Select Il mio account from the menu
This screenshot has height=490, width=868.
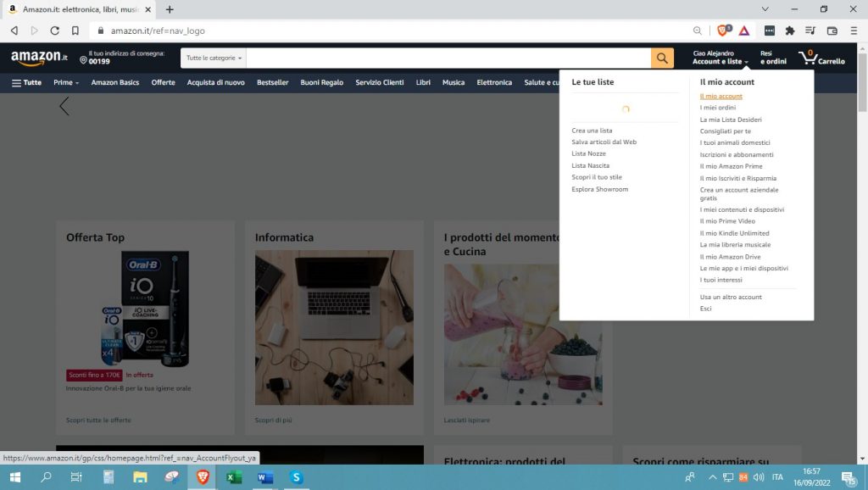pos(721,96)
